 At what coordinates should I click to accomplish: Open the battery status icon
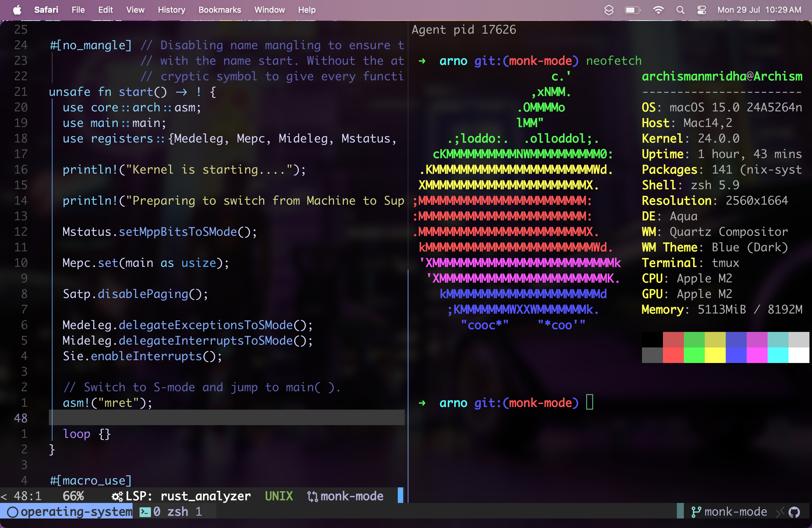632,10
